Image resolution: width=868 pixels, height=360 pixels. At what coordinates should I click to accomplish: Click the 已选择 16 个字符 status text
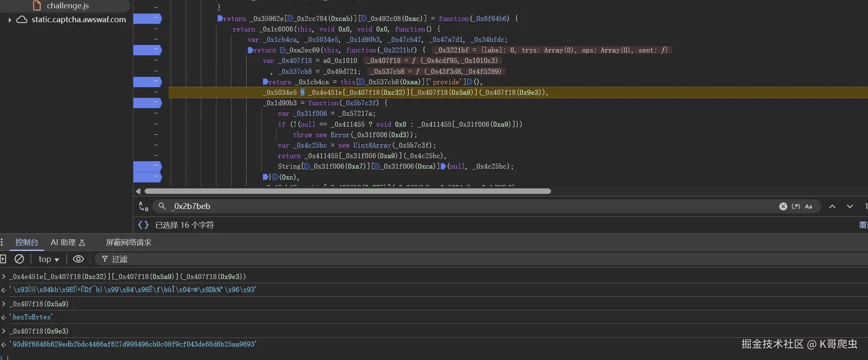tap(185, 225)
